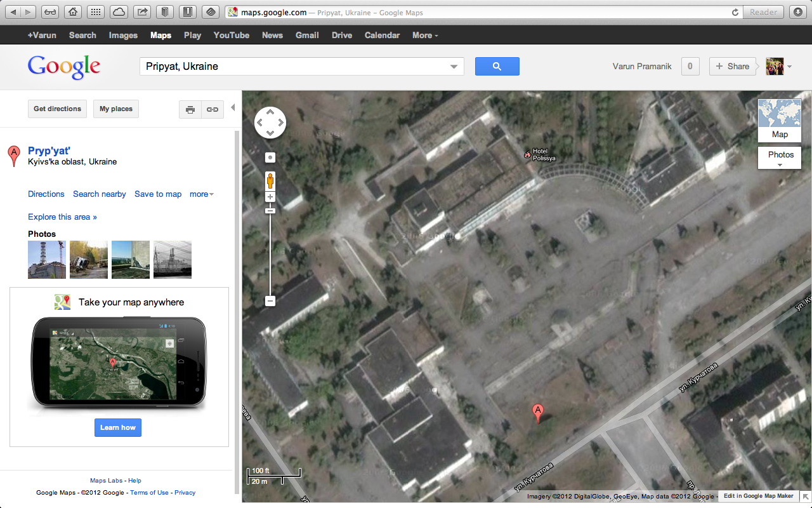Zoom in with the plus button
Viewport: 812px width, 508px height.
coord(270,197)
